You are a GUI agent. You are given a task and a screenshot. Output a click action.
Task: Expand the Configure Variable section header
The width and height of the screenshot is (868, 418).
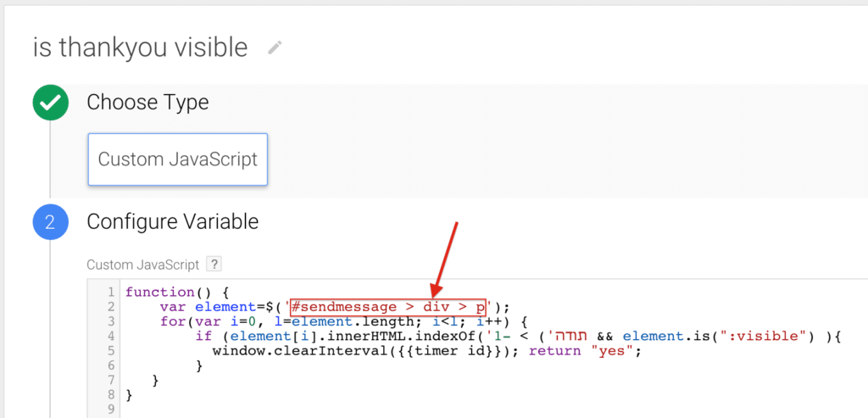coord(173,222)
